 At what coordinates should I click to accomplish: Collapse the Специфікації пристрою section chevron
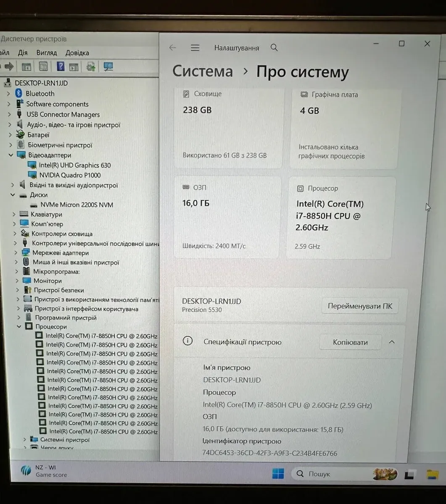pyautogui.click(x=392, y=342)
